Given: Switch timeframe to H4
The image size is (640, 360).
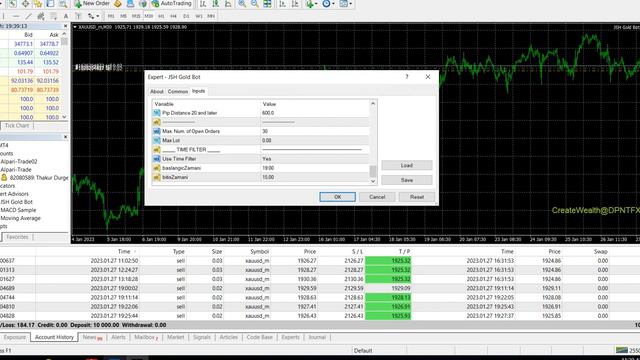Looking at the screenshot, I should click(x=173, y=16).
